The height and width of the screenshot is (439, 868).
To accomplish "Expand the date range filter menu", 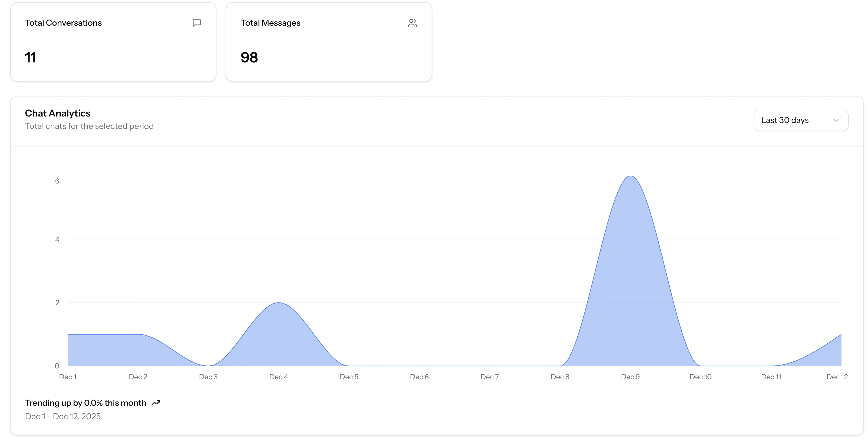I will (x=801, y=120).
